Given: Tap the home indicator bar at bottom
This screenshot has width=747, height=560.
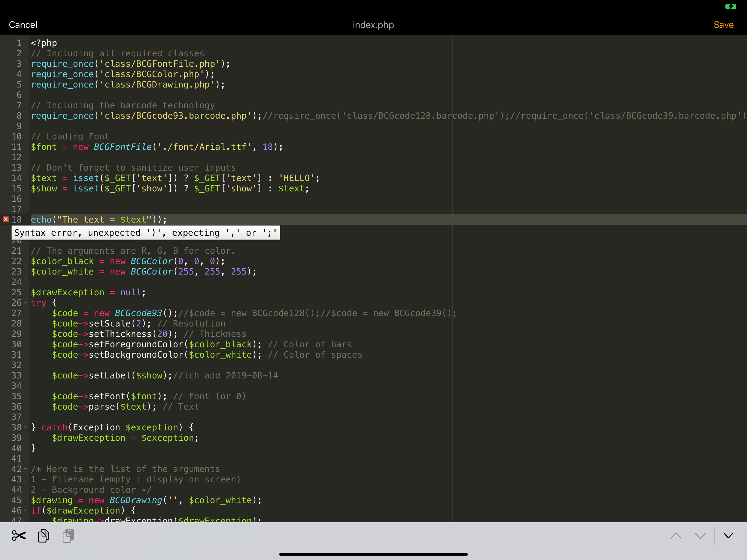Looking at the screenshot, I should [x=373, y=554].
